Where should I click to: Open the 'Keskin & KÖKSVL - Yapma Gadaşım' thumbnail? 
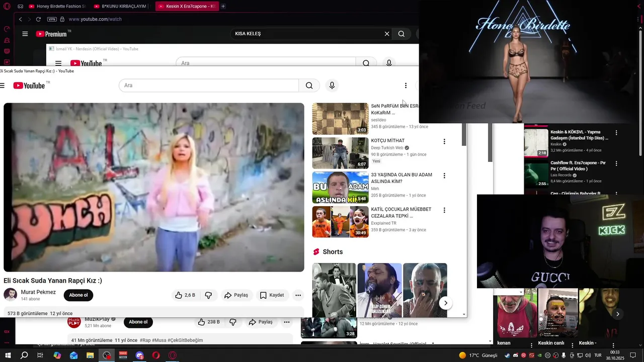[x=536, y=142]
